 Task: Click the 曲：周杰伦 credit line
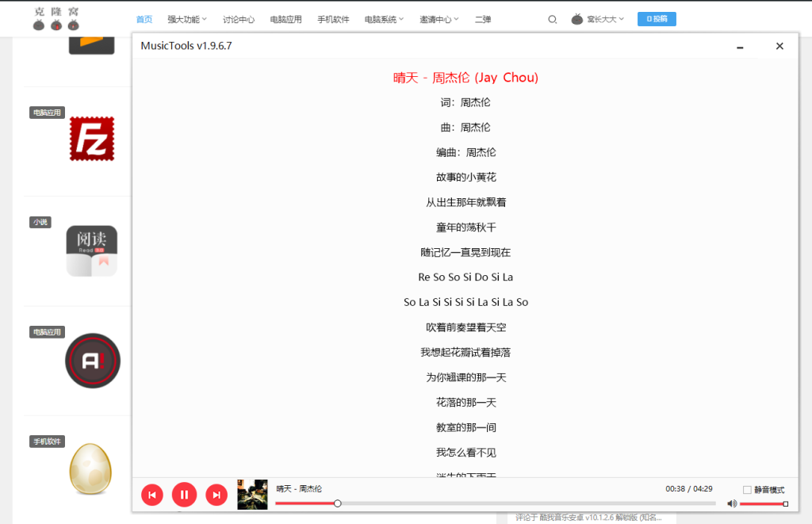[465, 128]
